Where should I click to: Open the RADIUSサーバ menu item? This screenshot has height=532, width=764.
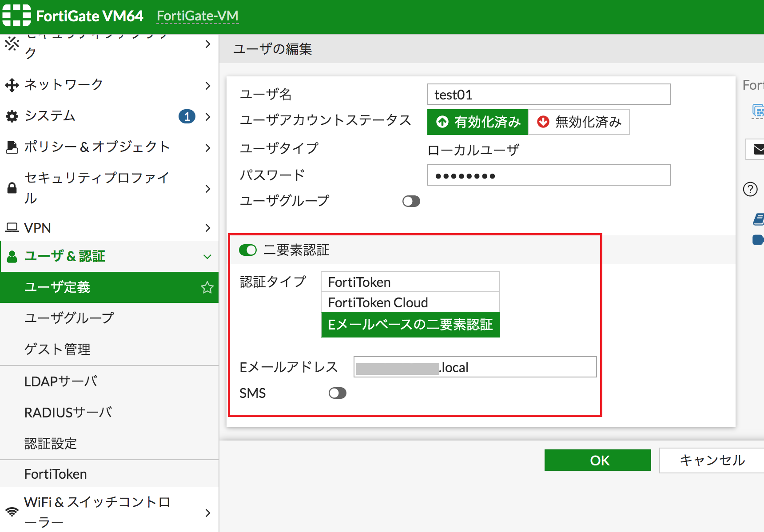tap(109, 413)
